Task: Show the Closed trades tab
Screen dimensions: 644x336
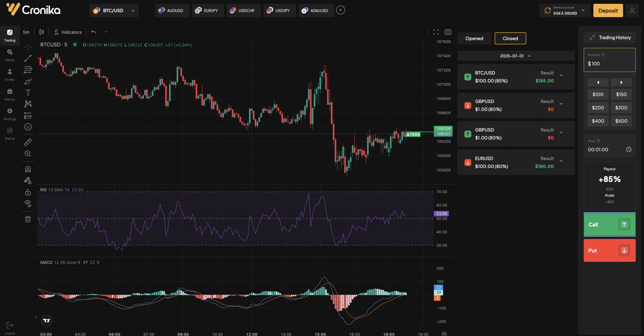Action: click(x=510, y=38)
